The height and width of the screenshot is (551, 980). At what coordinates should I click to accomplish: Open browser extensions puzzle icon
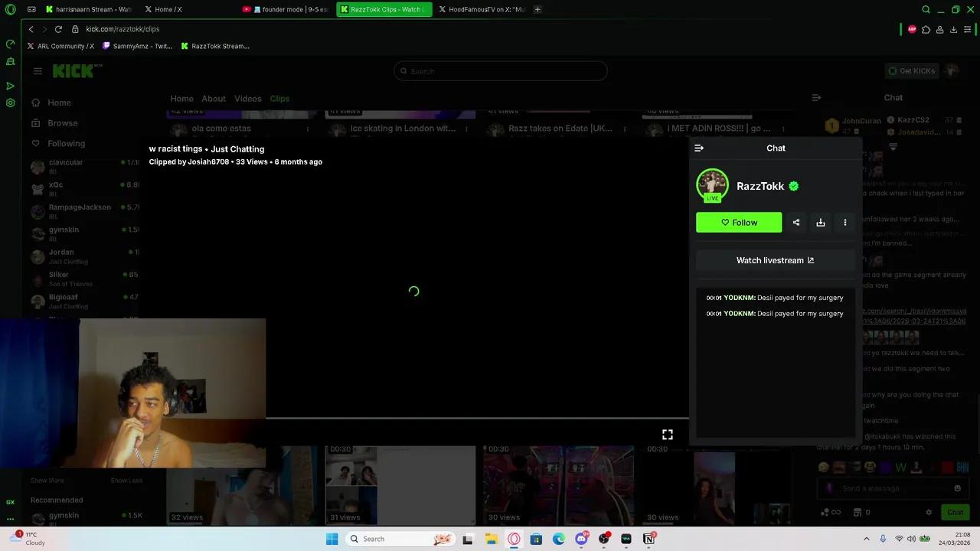pos(926,29)
